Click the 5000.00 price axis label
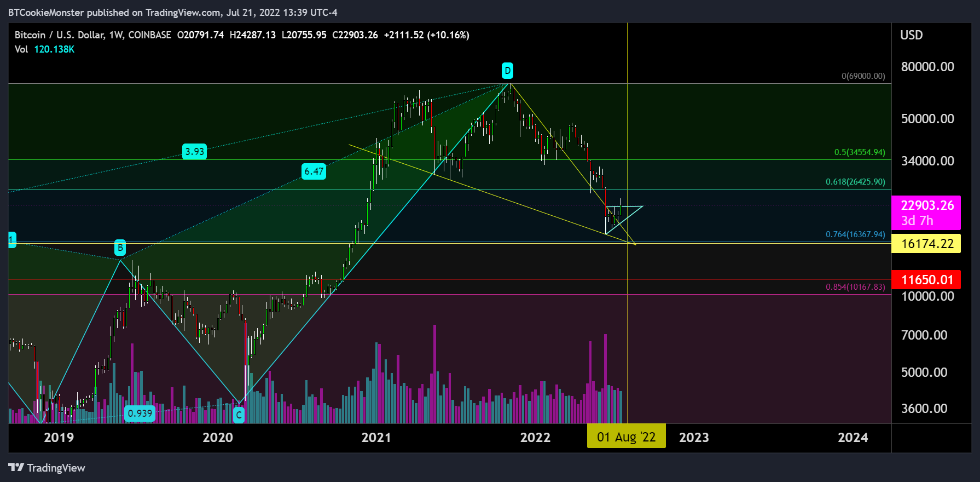The height and width of the screenshot is (482, 980). pyautogui.click(x=924, y=372)
